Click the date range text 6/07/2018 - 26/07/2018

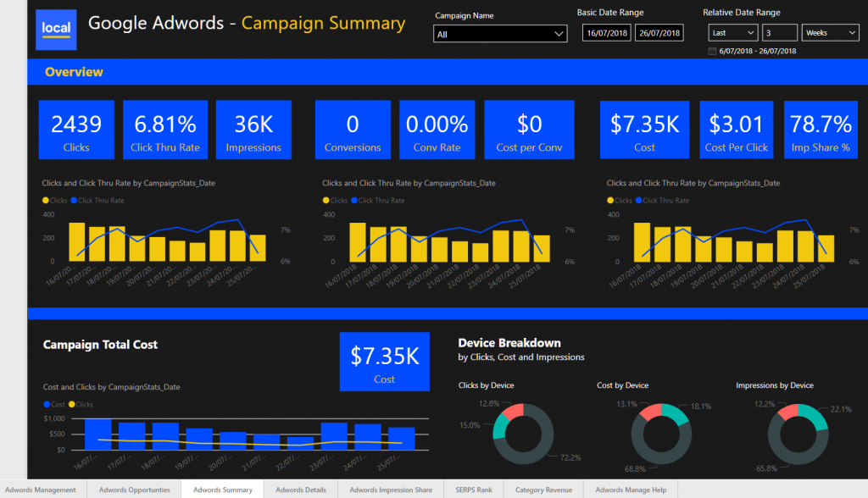(757, 51)
